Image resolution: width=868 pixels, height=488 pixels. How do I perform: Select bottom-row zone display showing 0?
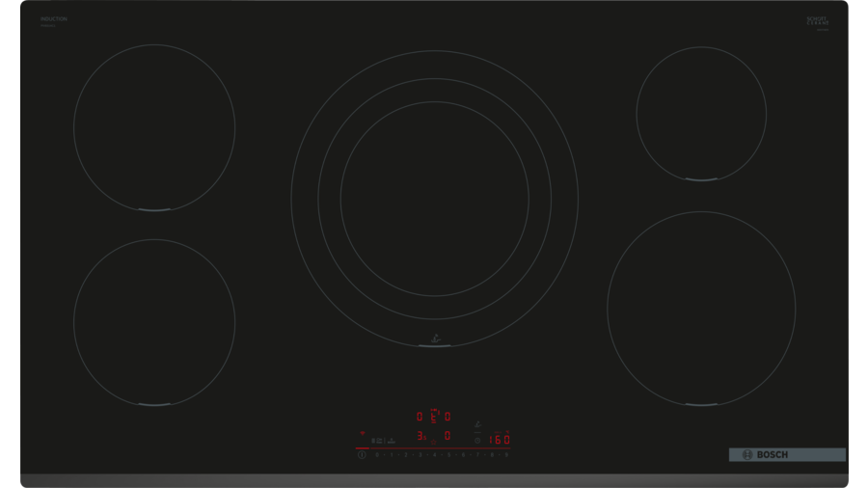(448, 436)
